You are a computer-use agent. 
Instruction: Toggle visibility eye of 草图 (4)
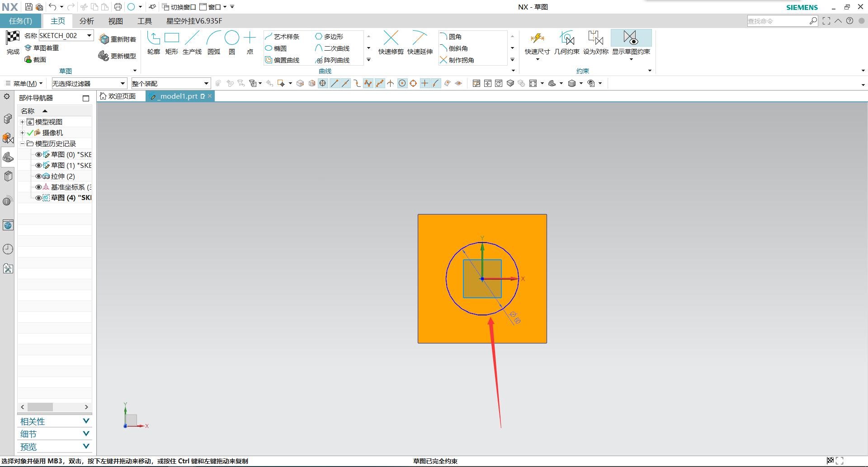click(x=38, y=198)
